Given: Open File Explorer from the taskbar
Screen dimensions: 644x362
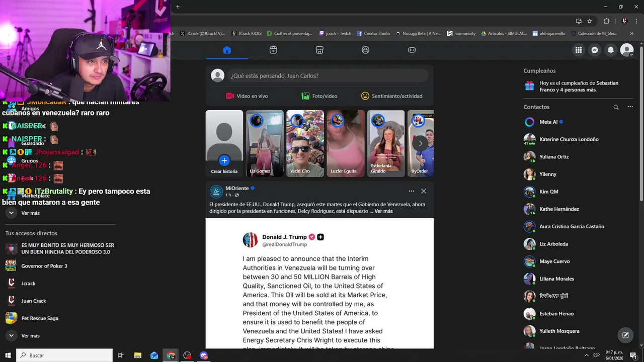Looking at the screenshot, I should pyautogui.click(x=137, y=355).
